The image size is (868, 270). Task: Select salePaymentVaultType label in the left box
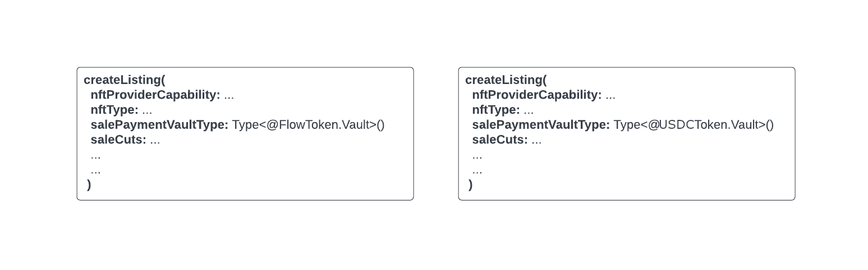pos(159,125)
